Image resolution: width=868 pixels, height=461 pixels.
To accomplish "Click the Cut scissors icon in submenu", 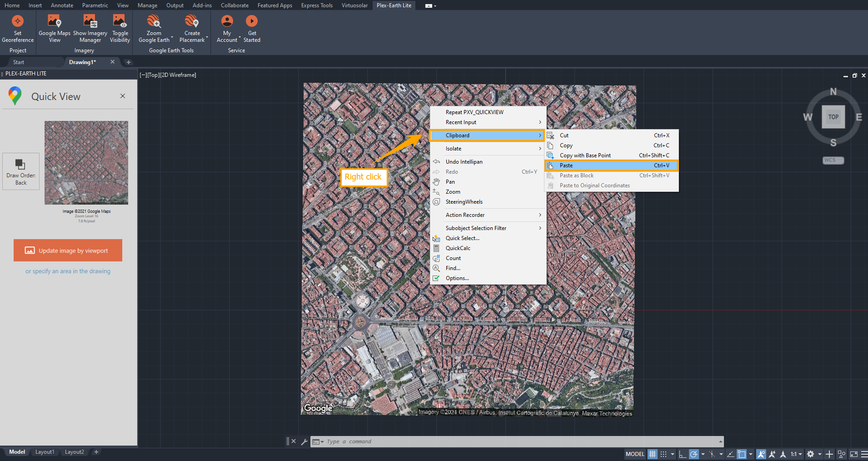I will click(550, 135).
